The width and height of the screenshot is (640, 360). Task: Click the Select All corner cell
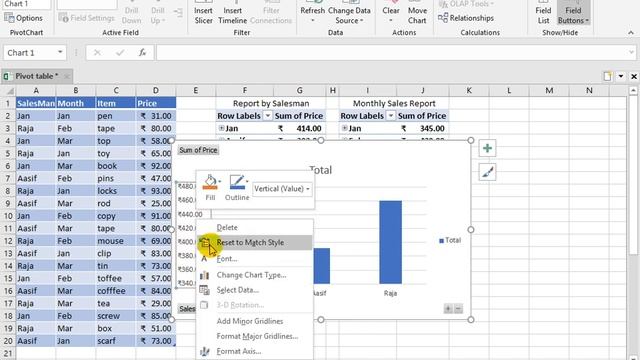pyautogui.click(x=8, y=91)
